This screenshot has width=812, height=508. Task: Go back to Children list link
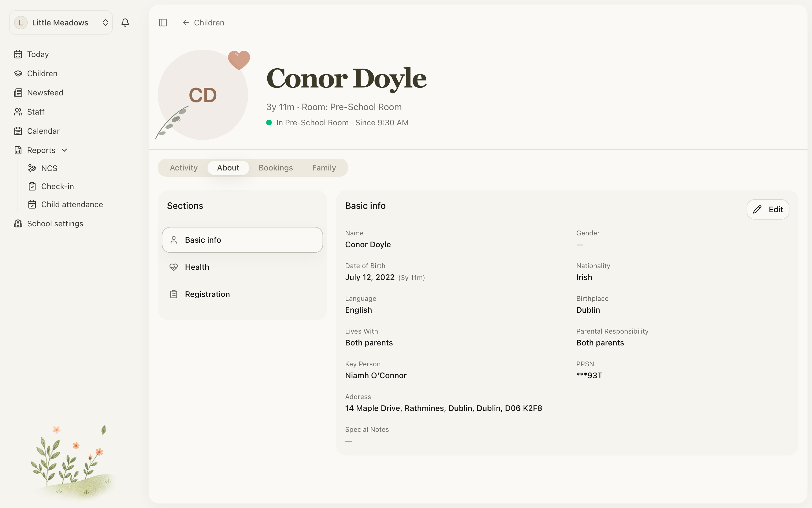pyautogui.click(x=203, y=23)
